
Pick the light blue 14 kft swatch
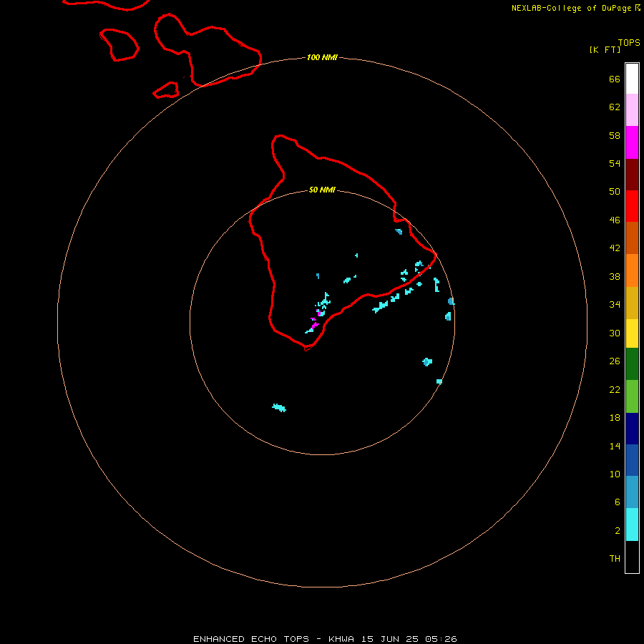click(632, 492)
